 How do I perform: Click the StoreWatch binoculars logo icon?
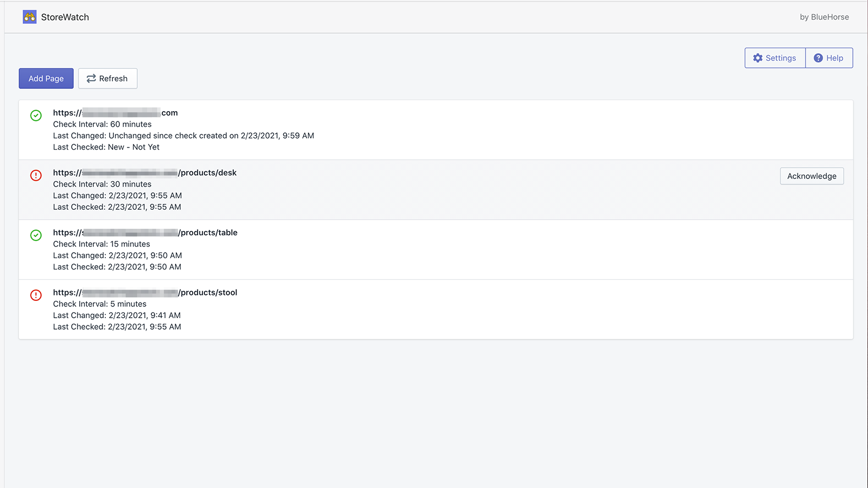[x=29, y=17]
